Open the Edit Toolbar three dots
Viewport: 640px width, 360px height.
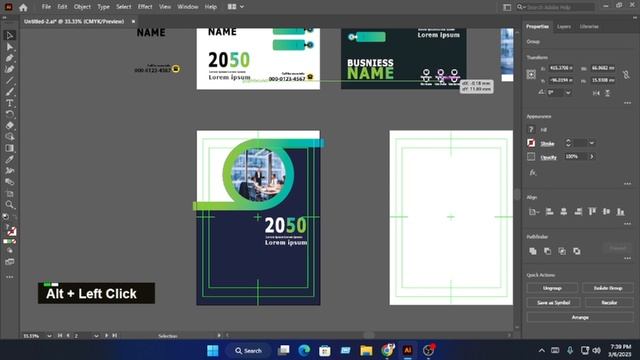coord(9,277)
